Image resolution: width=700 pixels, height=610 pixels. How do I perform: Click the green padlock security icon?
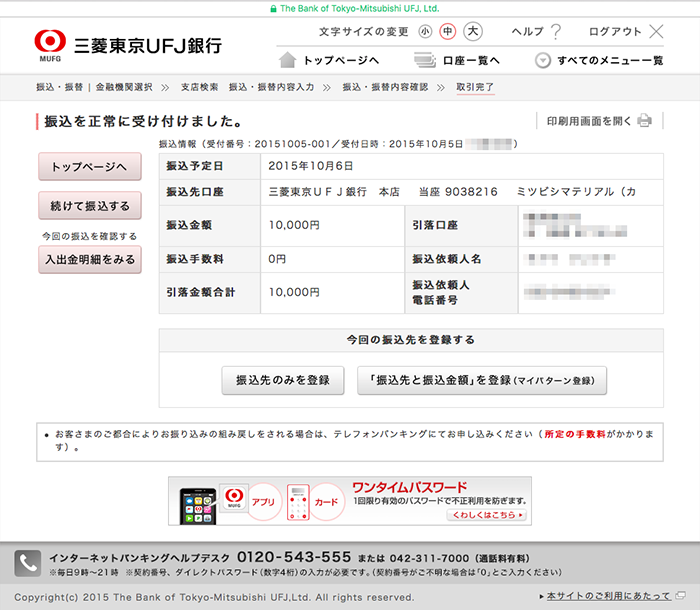point(273,8)
